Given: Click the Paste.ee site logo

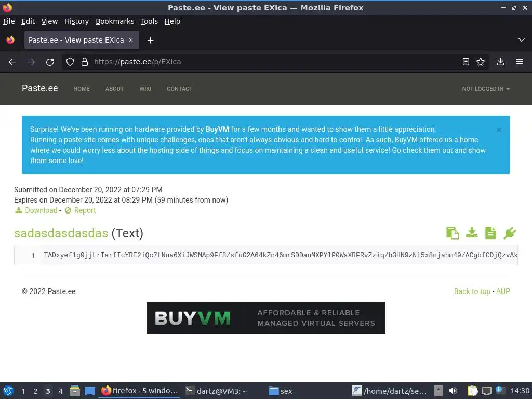Looking at the screenshot, I should (x=39, y=88).
